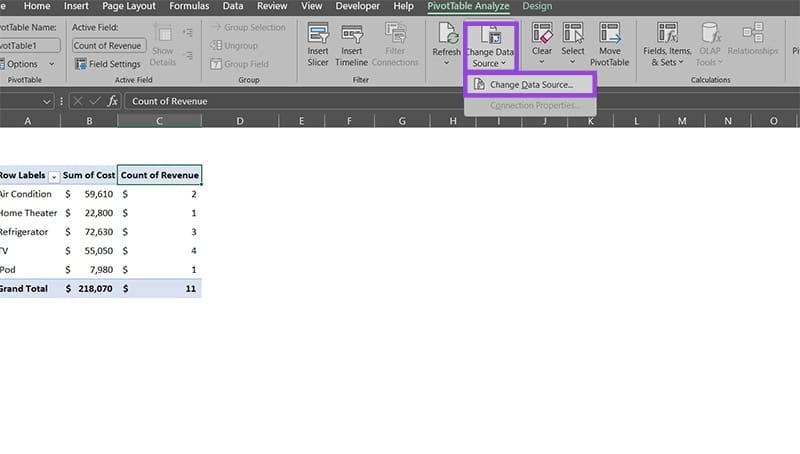Open the Row Labels filter dropdown
800x454 pixels.
coord(54,177)
